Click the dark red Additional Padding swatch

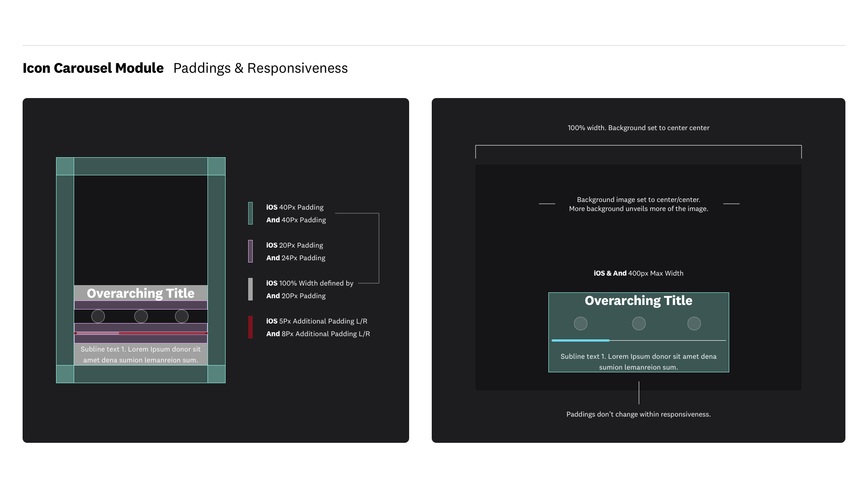click(x=250, y=327)
